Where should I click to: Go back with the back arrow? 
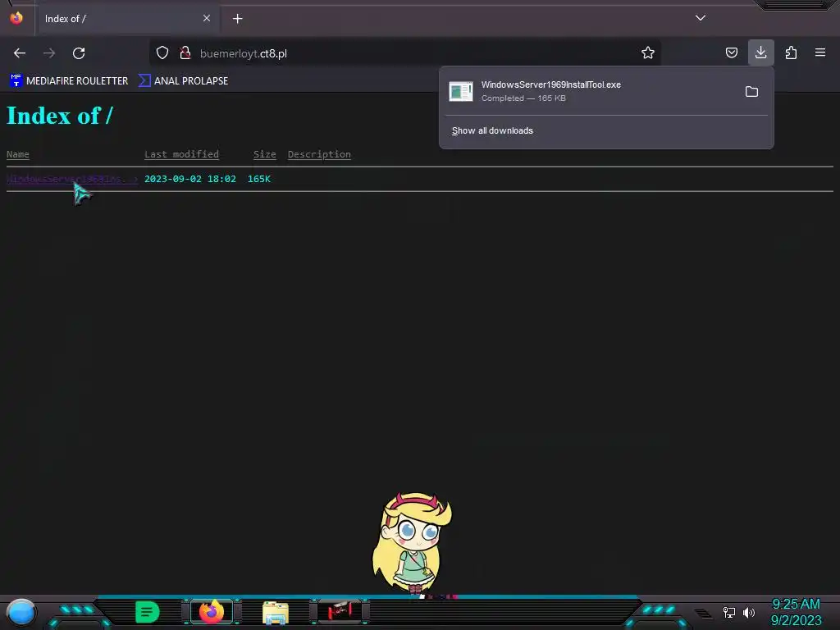tap(20, 53)
